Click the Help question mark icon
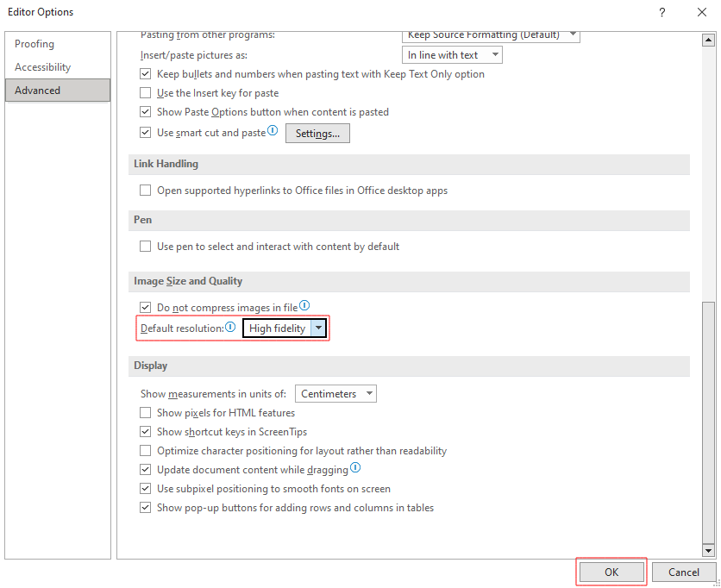 pyautogui.click(x=661, y=12)
